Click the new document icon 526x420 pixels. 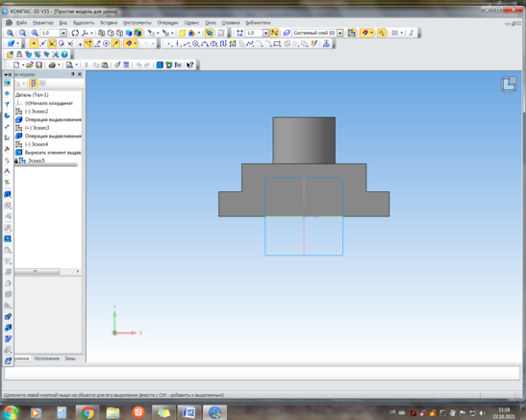(16, 65)
